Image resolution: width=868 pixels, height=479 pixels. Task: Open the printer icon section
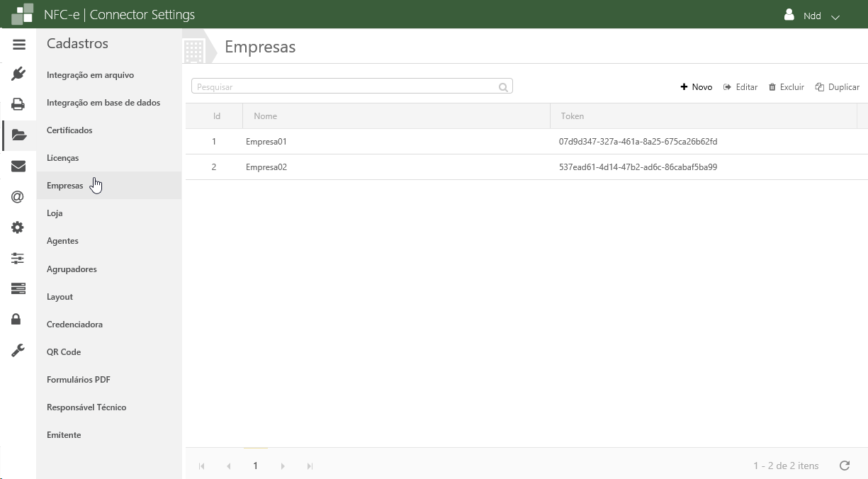tap(18, 105)
